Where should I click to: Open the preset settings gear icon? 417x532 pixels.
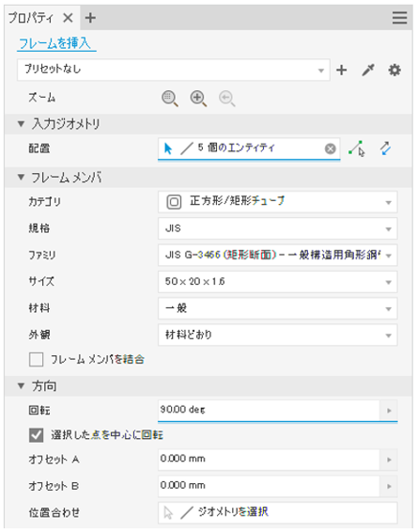pos(394,70)
